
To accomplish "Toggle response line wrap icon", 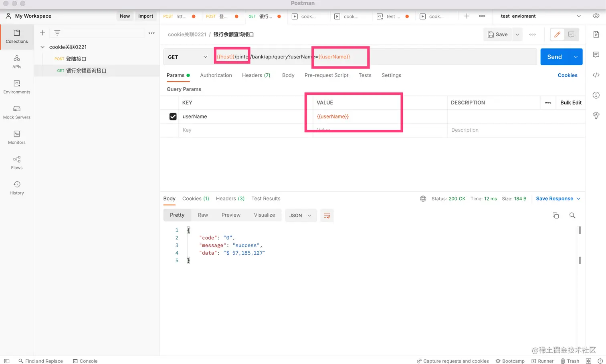I will [x=327, y=215].
